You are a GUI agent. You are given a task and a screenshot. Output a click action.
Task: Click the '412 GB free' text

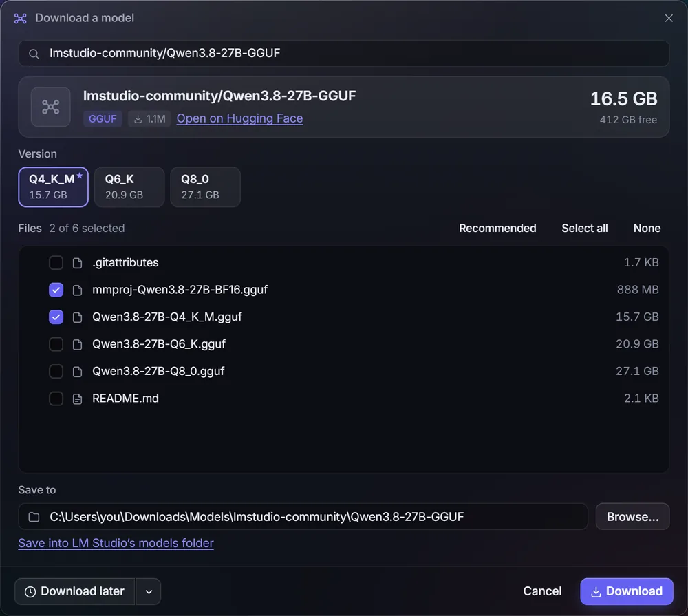pyautogui.click(x=628, y=120)
